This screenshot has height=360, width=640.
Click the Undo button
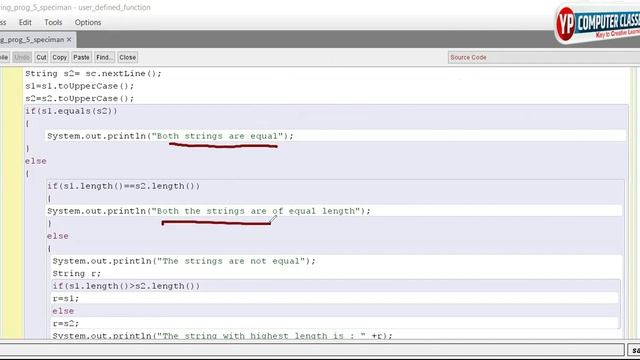22,58
